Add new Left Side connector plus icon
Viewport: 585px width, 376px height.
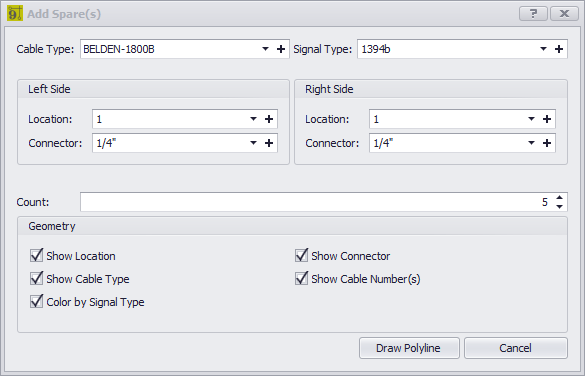coord(269,143)
